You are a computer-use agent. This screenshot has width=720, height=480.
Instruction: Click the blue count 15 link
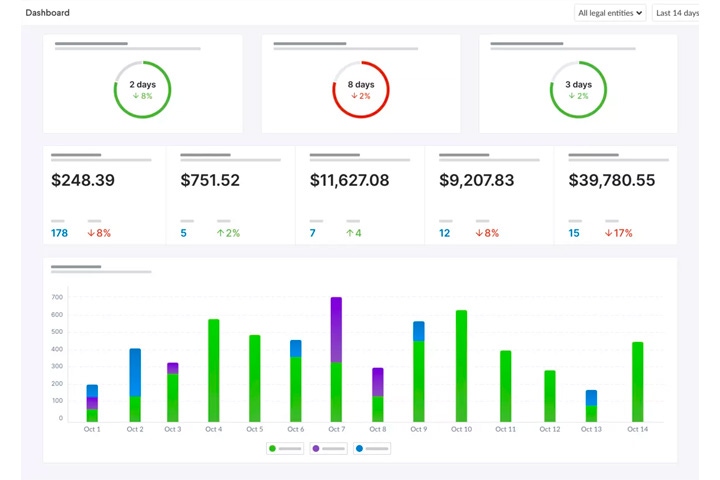pyautogui.click(x=574, y=233)
